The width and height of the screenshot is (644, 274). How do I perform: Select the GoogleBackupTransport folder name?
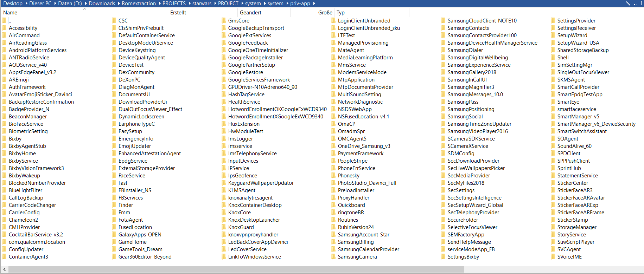click(256, 28)
